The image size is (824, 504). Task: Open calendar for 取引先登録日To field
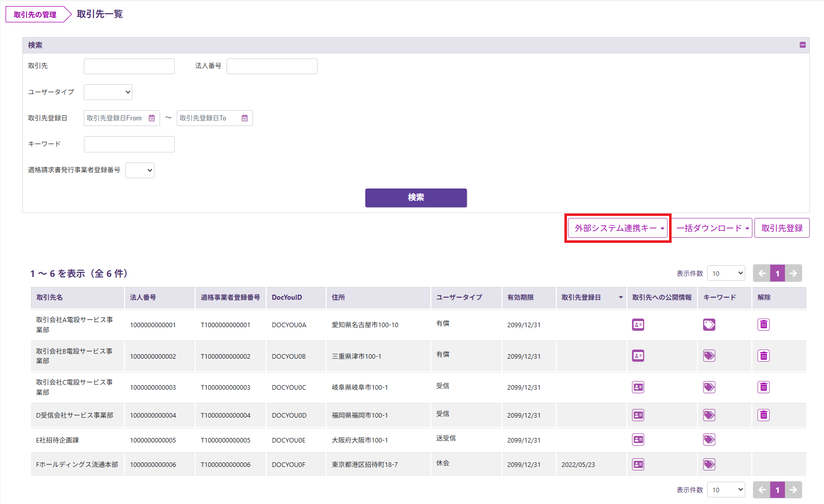click(245, 118)
